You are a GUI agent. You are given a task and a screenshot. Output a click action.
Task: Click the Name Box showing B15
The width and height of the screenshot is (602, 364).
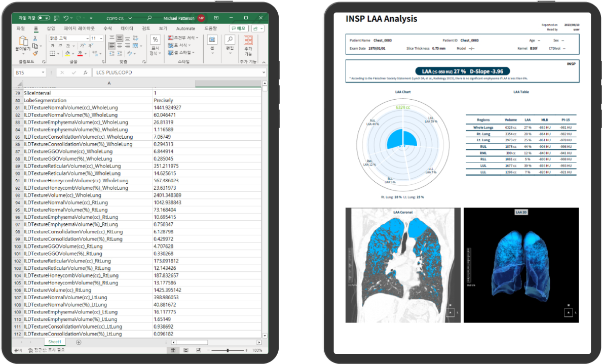coord(30,72)
